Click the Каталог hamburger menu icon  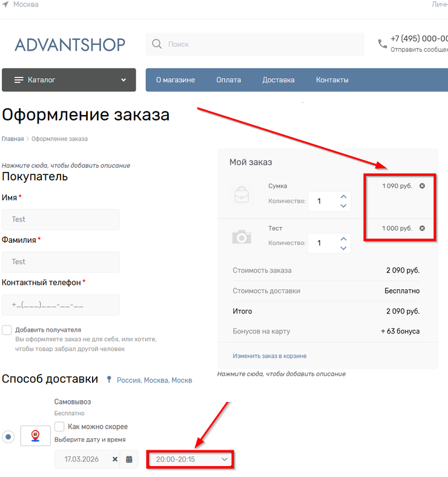click(x=19, y=80)
